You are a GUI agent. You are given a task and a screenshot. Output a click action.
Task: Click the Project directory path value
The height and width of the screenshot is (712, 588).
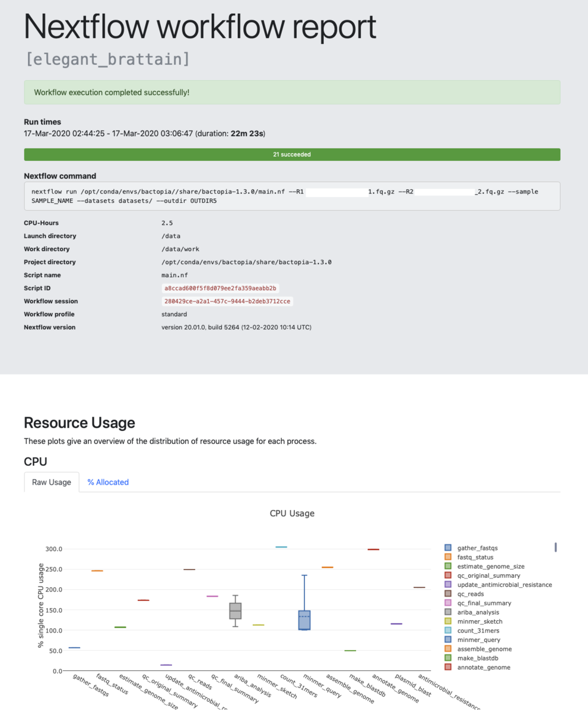coord(247,262)
